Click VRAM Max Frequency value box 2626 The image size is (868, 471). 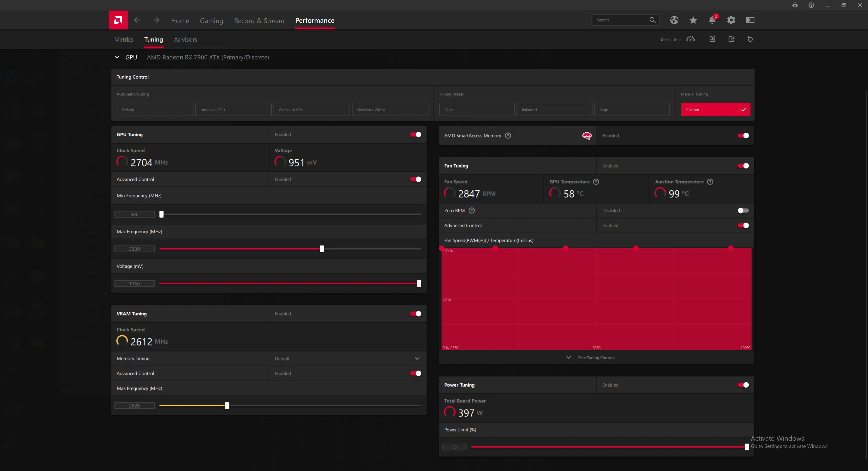click(x=134, y=406)
